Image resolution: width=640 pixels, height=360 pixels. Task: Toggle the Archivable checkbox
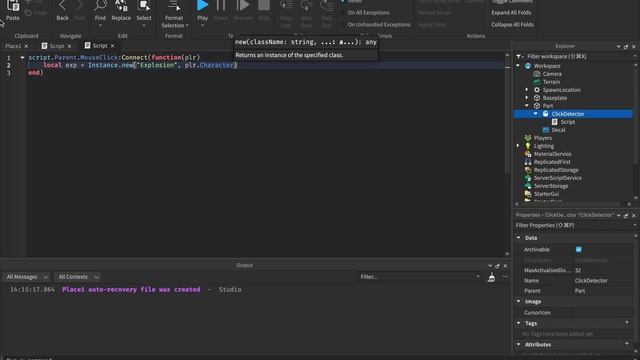point(578,249)
